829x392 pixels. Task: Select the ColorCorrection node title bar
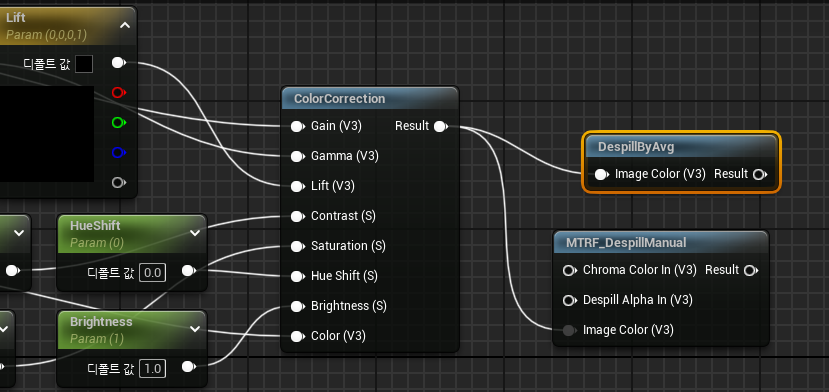(370, 99)
